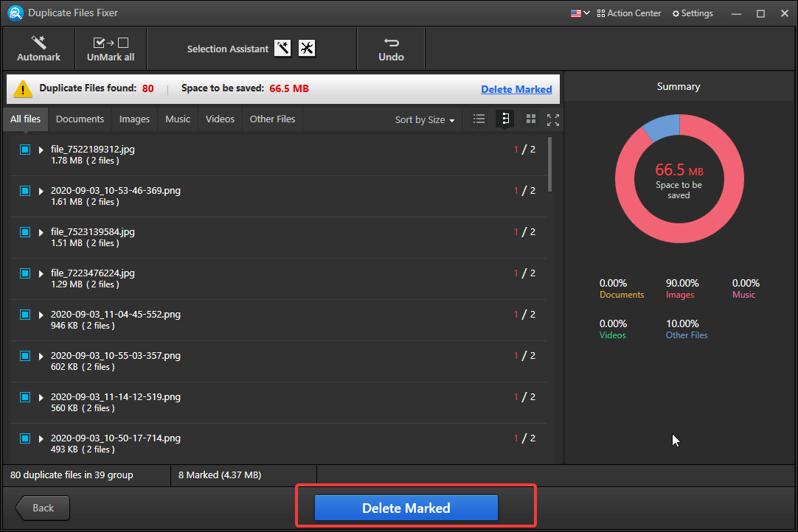798x532 pixels.
Task: Expand 2020-09-03_11-14-12-519.png group arrow
Action: [41, 397]
